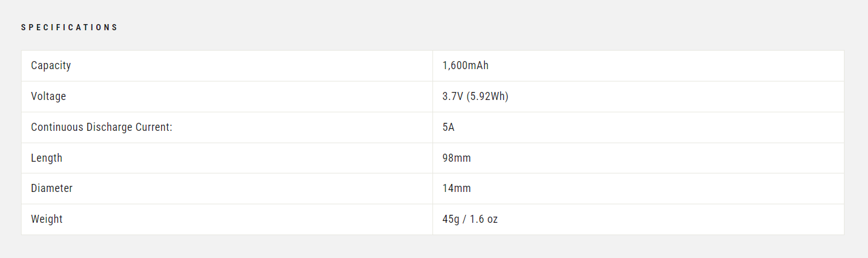868x258 pixels.
Task: Select the Continuous Discharge Current label
Action: [x=101, y=127]
